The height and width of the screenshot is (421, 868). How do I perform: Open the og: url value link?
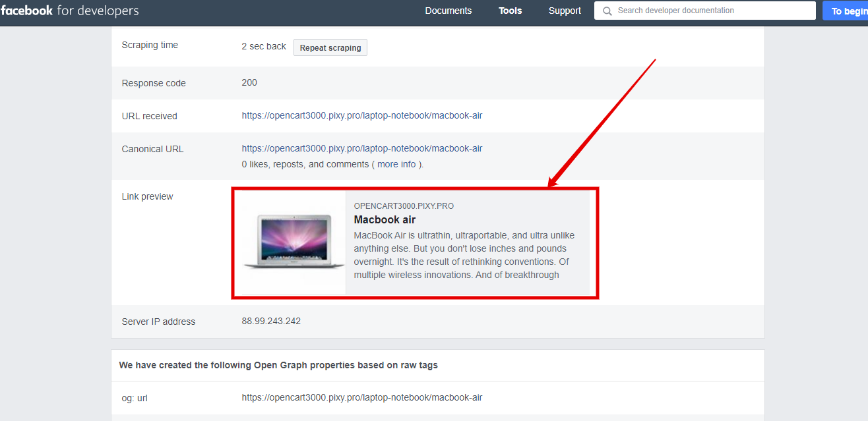click(x=362, y=397)
